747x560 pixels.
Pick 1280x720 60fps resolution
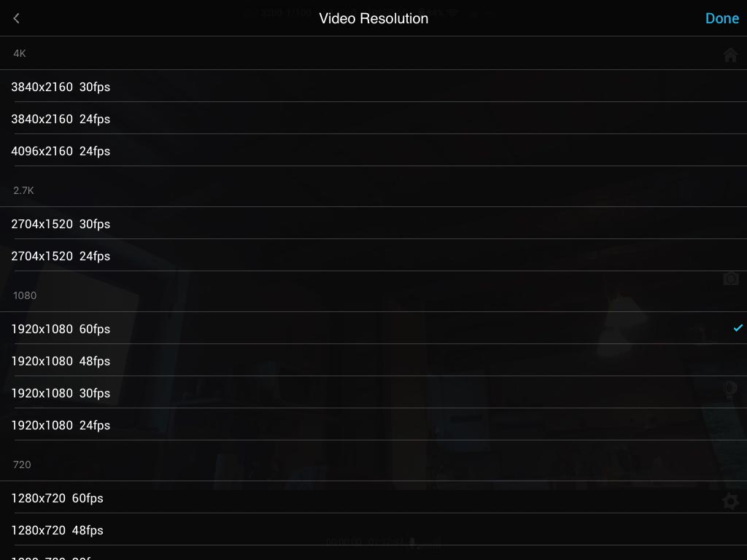[x=373, y=497]
